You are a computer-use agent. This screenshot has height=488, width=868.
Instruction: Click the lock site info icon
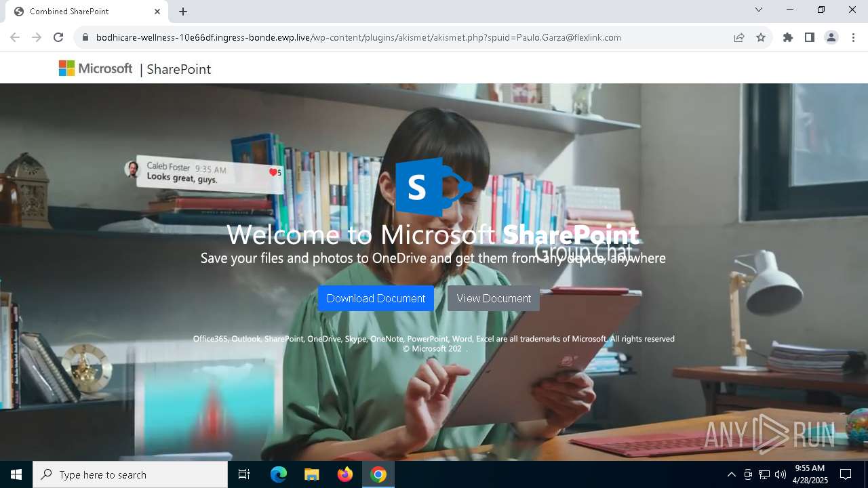coord(85,37)
